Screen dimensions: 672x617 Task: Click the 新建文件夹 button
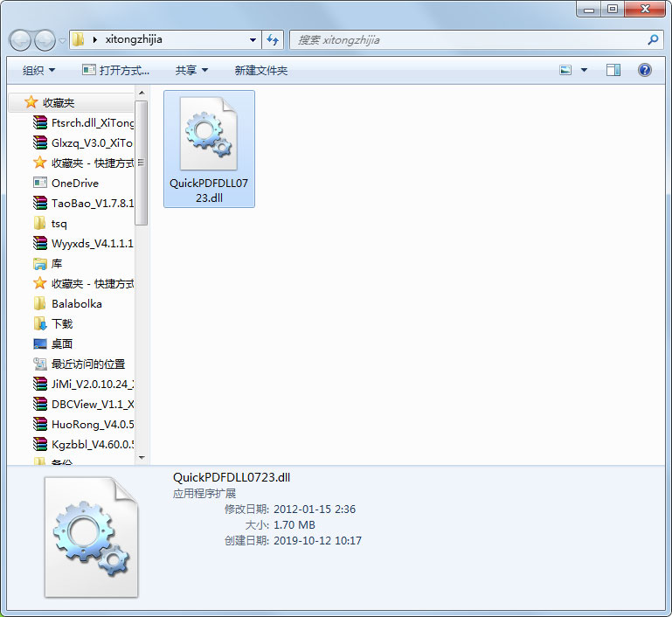click(260, 70)
